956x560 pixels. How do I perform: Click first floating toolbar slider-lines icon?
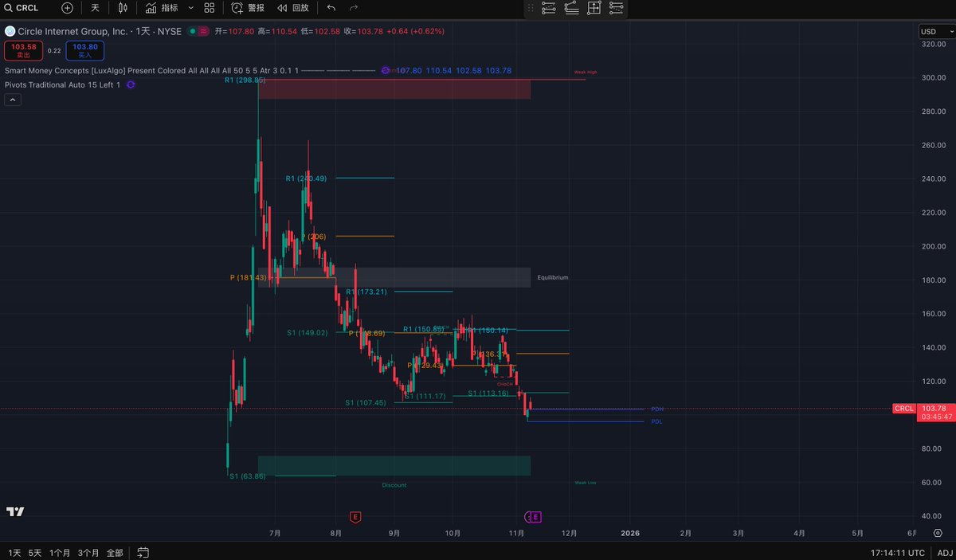[549, 9]
